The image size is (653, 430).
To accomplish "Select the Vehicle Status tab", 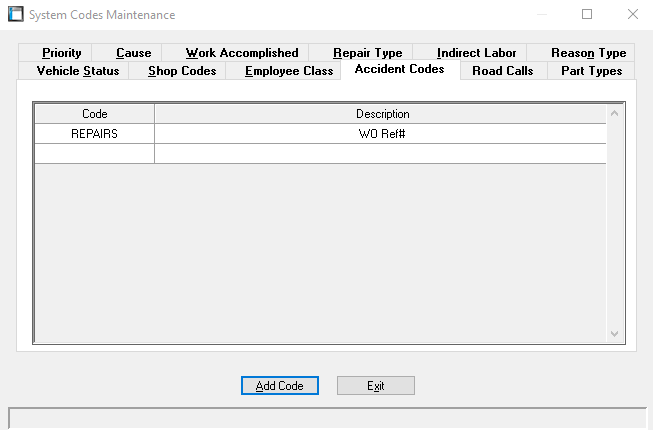I will point(77,71).
